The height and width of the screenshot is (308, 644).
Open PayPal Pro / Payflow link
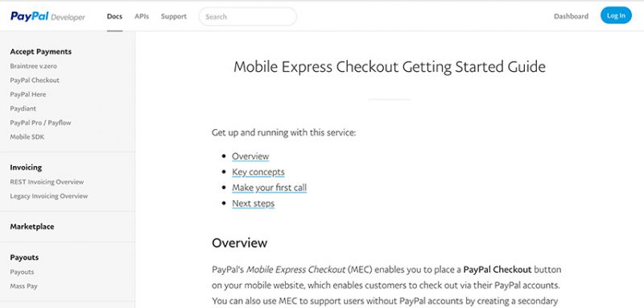[x=41, y=123]
